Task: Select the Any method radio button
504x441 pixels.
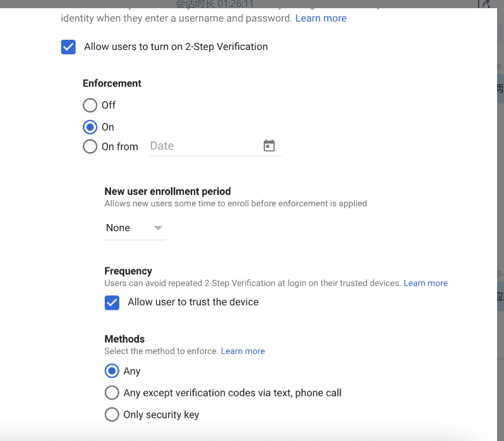Action: (x=112, y=371)
